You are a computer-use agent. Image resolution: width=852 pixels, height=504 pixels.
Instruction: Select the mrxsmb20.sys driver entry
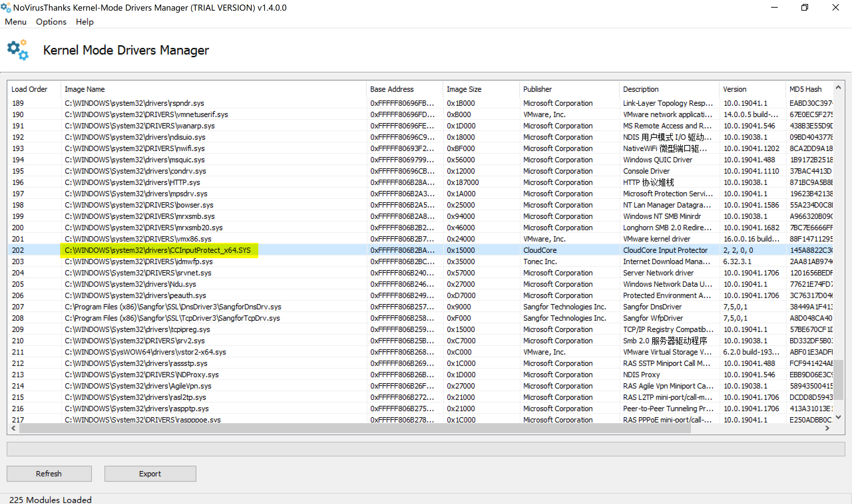[420, 228]
